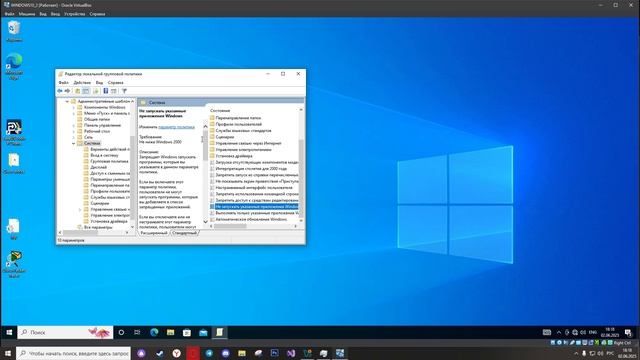Collapse the Административные шаблоны tree node

pyautogui.click(x=67, y=101)
